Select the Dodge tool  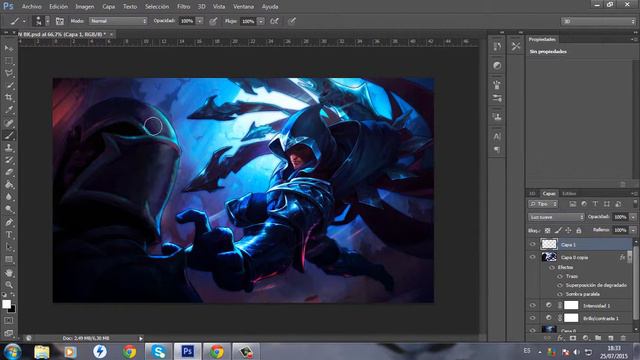(x=9, y=209)
